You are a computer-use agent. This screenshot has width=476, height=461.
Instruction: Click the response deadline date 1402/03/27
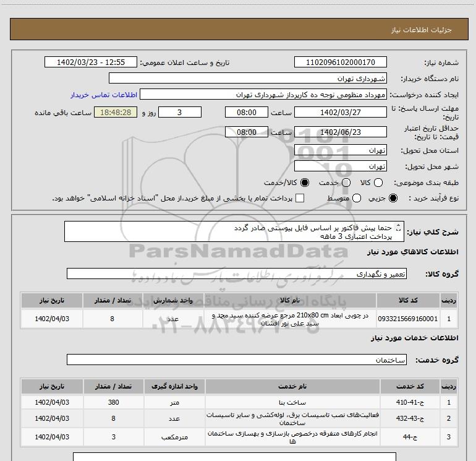coord(340,113)
